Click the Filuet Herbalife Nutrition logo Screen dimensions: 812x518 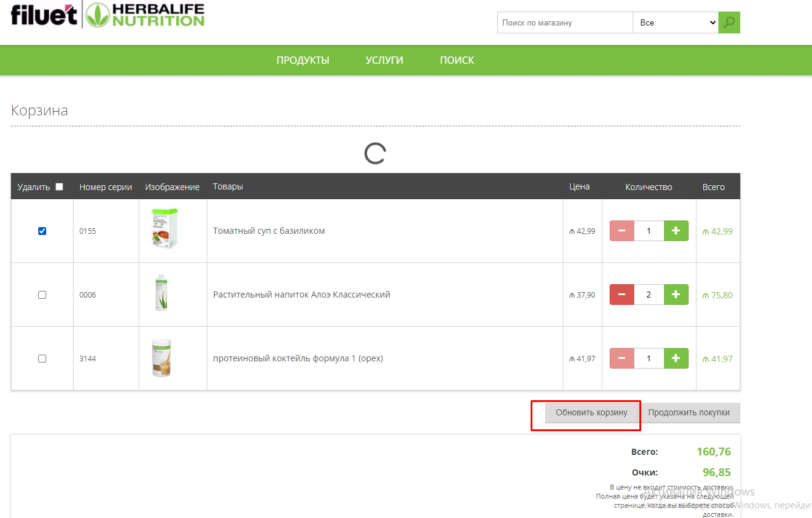(x=108, y=15)
